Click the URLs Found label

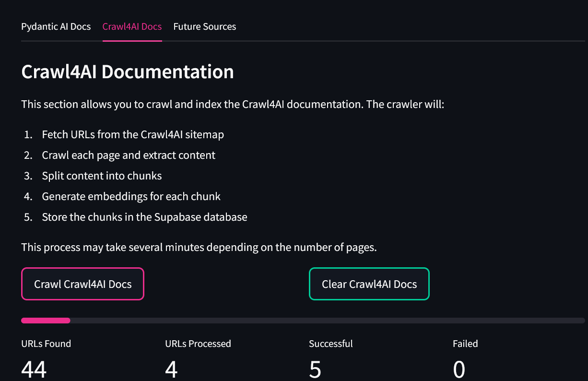[46, 344]
